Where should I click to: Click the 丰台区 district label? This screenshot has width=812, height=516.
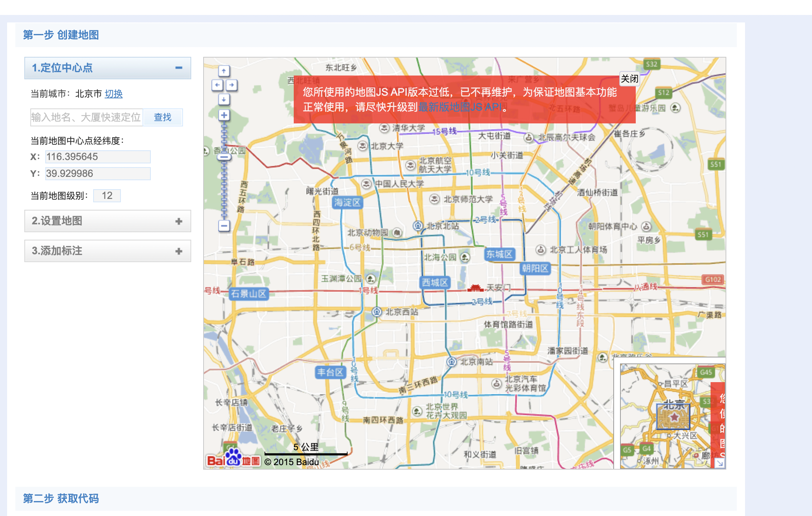tap(330, 372)
